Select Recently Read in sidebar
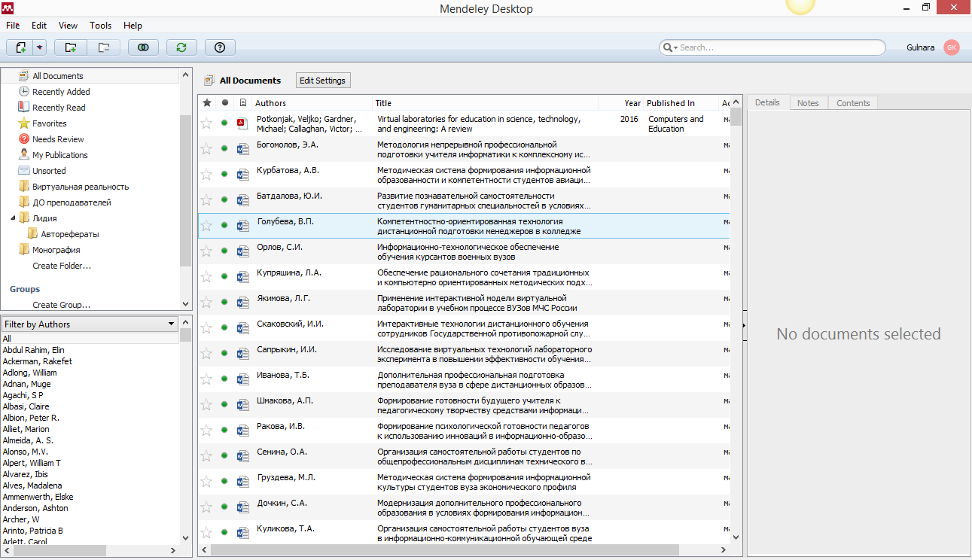Viewport: 972px width, 560px height. coord(59,108)
